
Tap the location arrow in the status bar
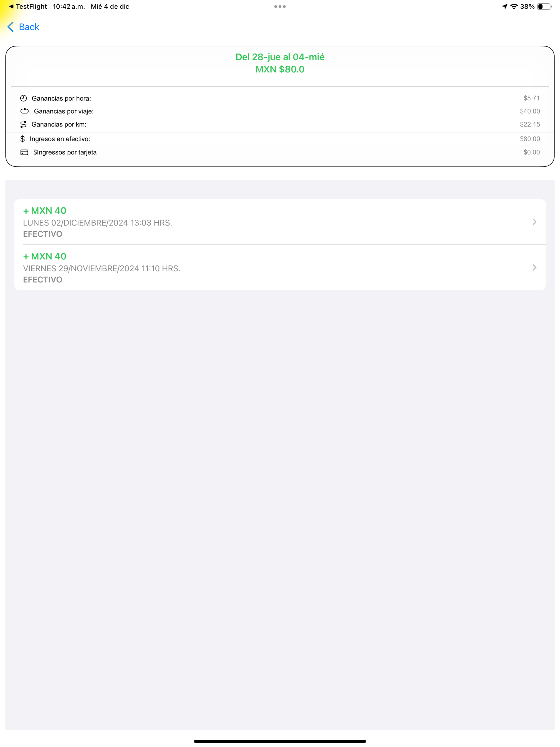tap(505, 7)
